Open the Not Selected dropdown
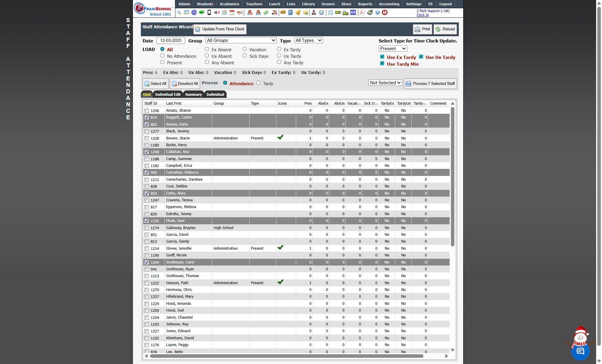Image resolution: width=602 pixels, height=364 pixels. 385,83
